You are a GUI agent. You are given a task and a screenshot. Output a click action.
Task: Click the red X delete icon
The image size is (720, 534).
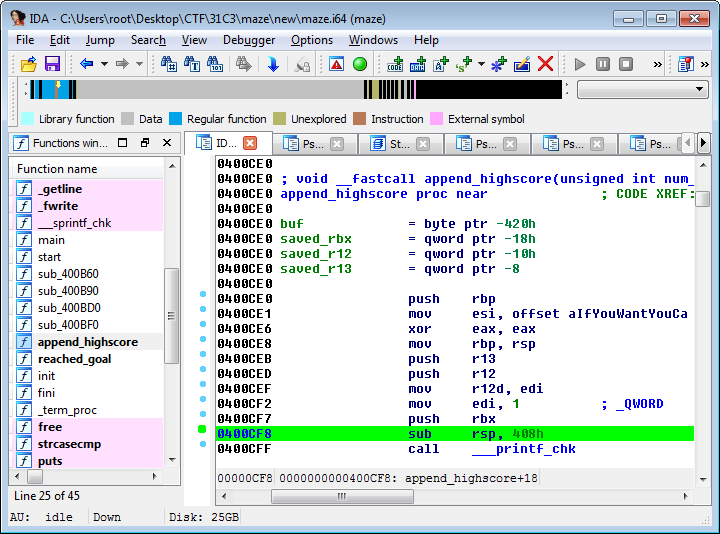[x=545, y=64]
